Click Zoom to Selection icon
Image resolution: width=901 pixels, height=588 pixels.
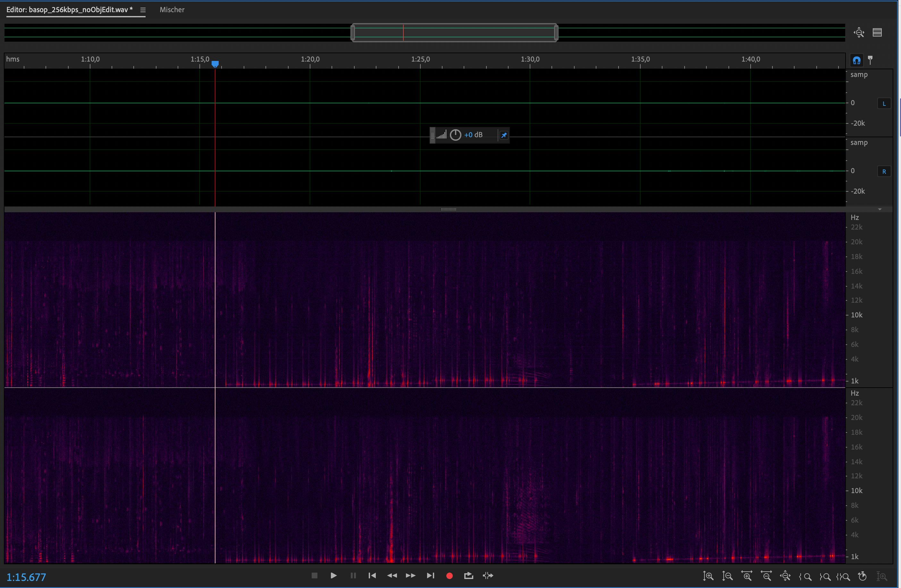point(843,577)
